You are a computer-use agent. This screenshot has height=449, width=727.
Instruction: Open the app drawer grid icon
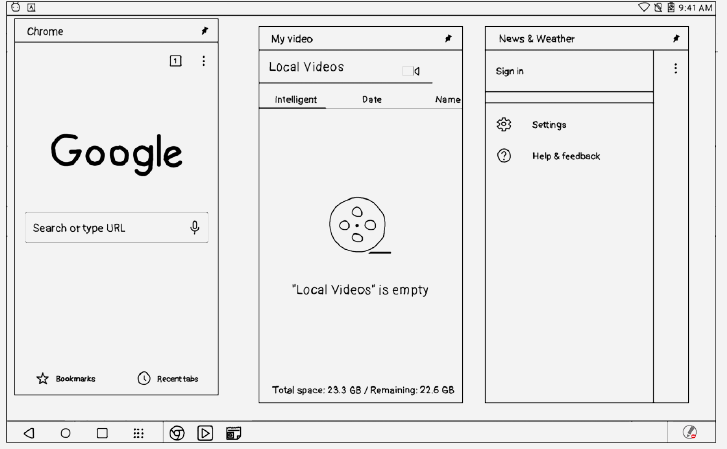tap(138, 433)
